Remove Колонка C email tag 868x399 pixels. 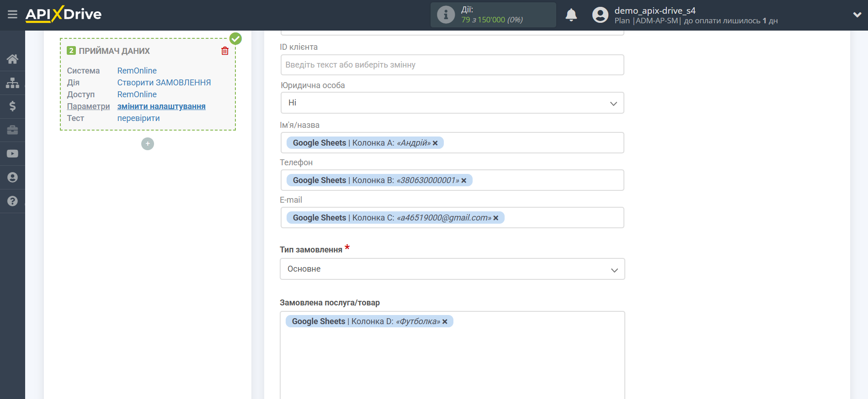(x=496, y=218)
